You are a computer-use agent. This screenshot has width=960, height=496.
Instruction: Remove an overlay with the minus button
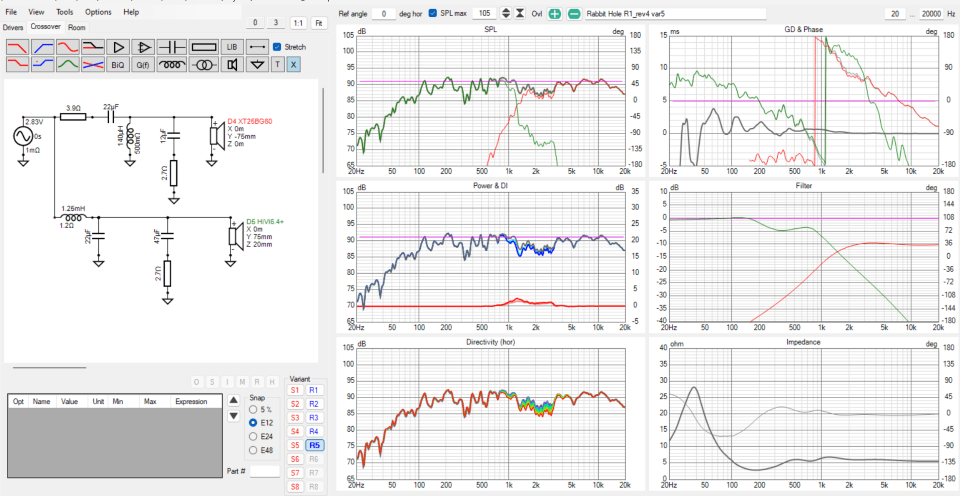tap(574, 13)
